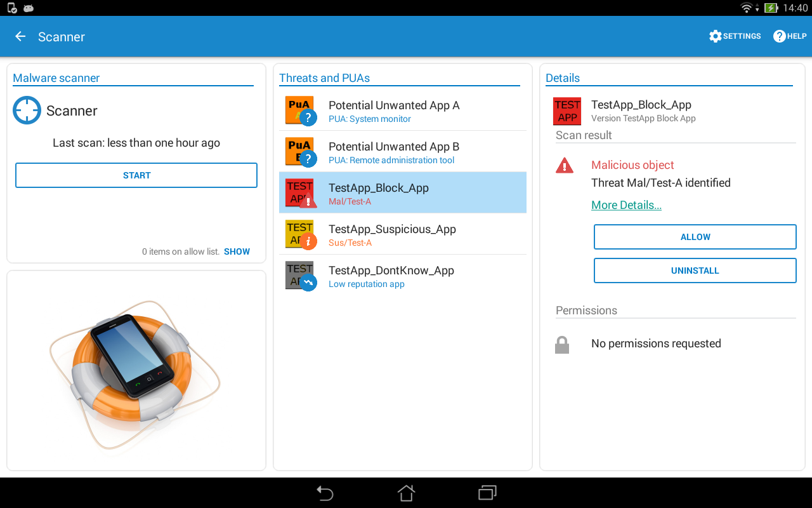Click the TestApp_Block_App warning icon in the list
The height and width of the screenshot is (508, 812).
click(x=310, y=203)
